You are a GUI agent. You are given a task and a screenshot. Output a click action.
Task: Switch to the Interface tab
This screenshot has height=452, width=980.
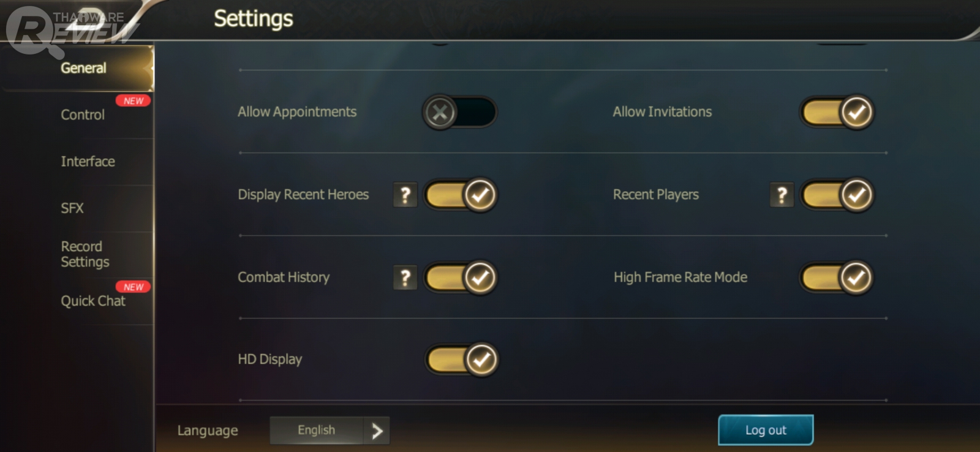(88, 162)
